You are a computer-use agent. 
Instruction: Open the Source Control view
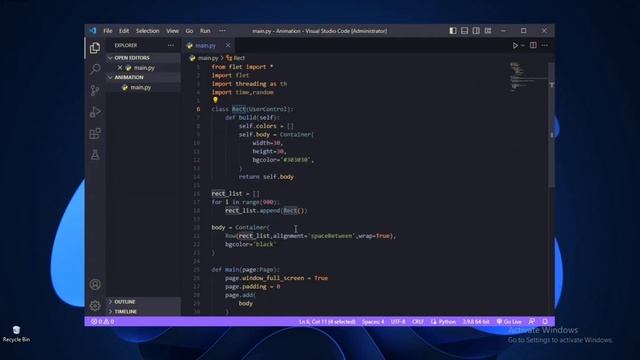95,90
